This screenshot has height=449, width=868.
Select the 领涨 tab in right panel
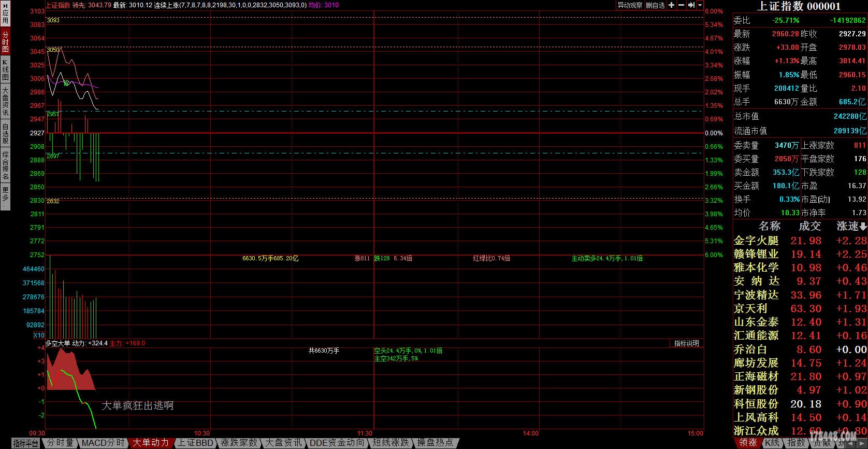[x=748, y=443]
